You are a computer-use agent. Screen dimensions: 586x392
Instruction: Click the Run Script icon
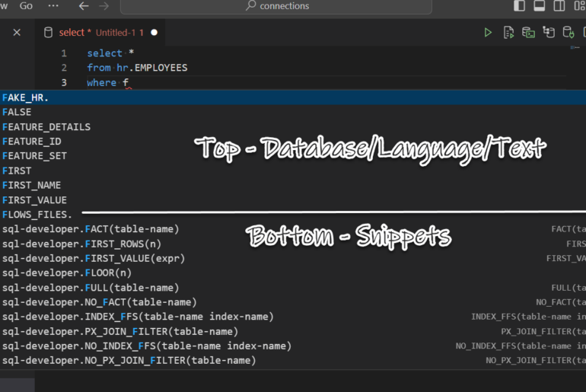(x=508, y=33)
